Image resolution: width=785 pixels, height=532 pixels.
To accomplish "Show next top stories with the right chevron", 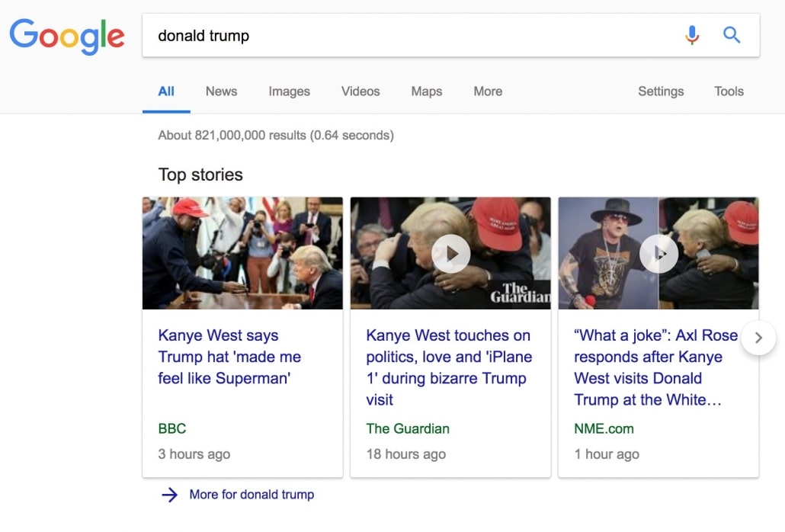I will pos(758,338).
